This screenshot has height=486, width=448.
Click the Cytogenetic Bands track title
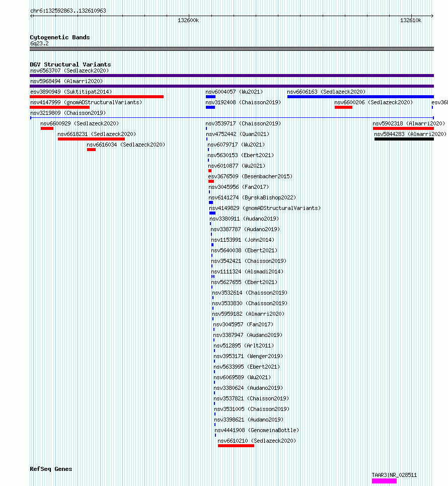point(60,37)
